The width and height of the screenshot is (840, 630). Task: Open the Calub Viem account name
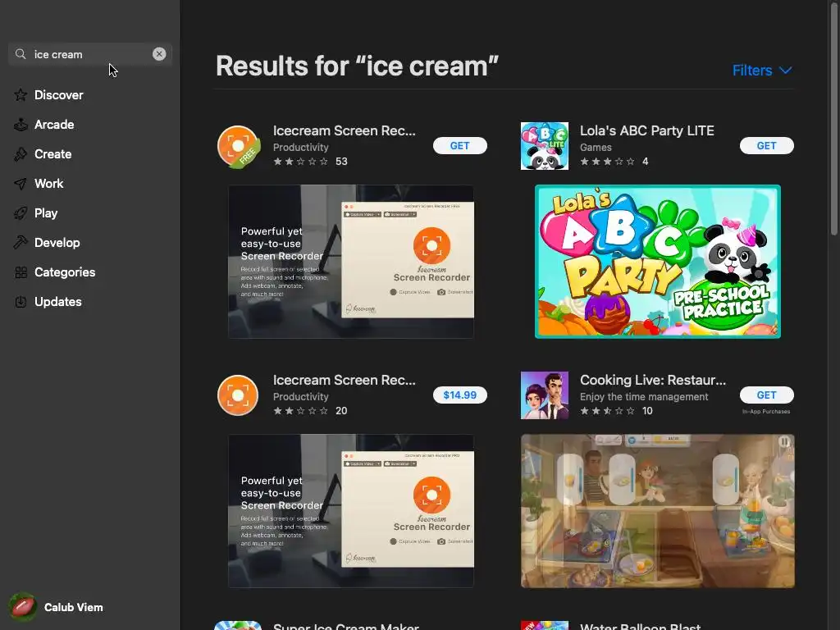point(73,608)
